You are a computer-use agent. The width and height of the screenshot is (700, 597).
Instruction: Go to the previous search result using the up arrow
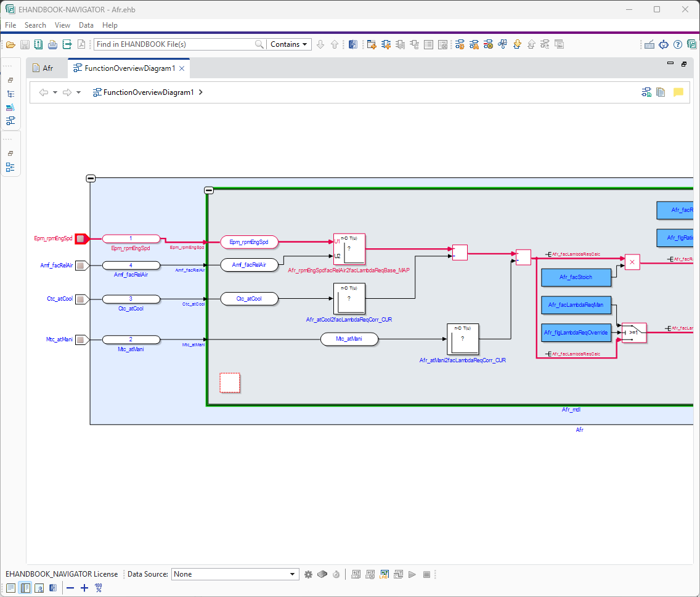335,44
